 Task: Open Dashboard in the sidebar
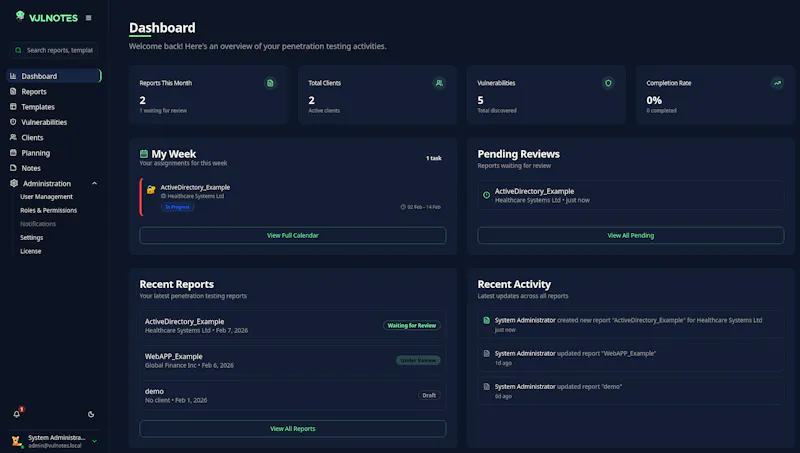54,76
